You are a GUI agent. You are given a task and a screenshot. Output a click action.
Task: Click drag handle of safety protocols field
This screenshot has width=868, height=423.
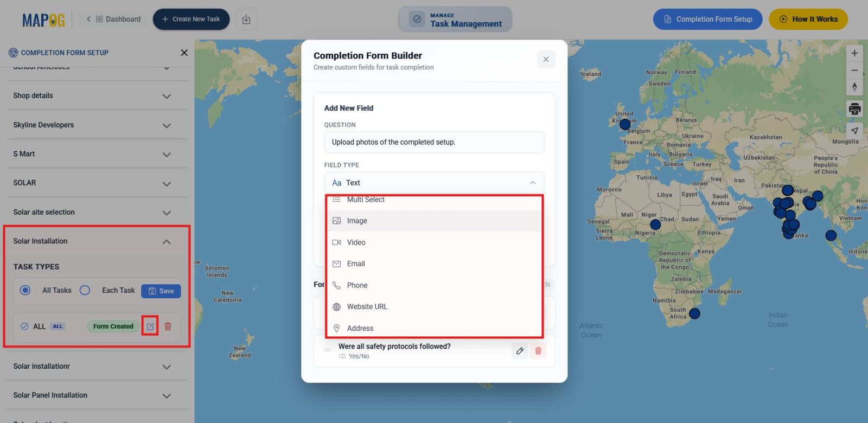click(x=327, y=350)
